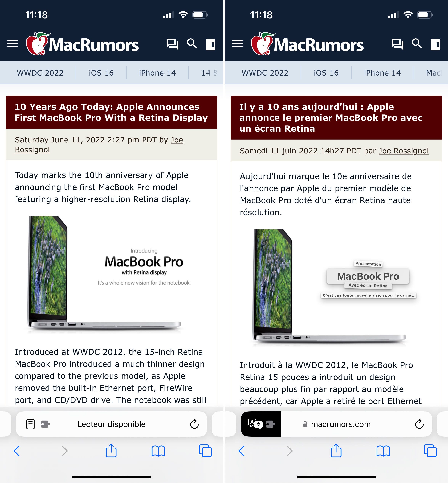
Task: Show tabs overview in left Safari toolbar
Action: tap(205, 451)
